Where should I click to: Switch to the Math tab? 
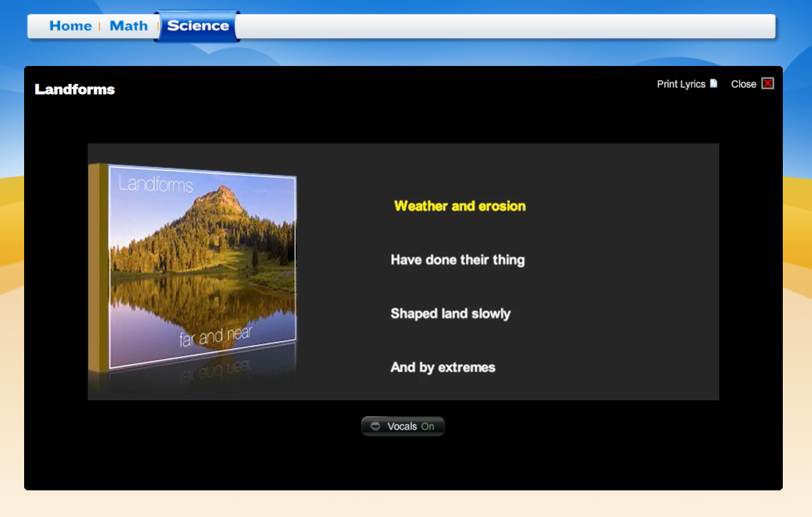(x=128, y=26)
